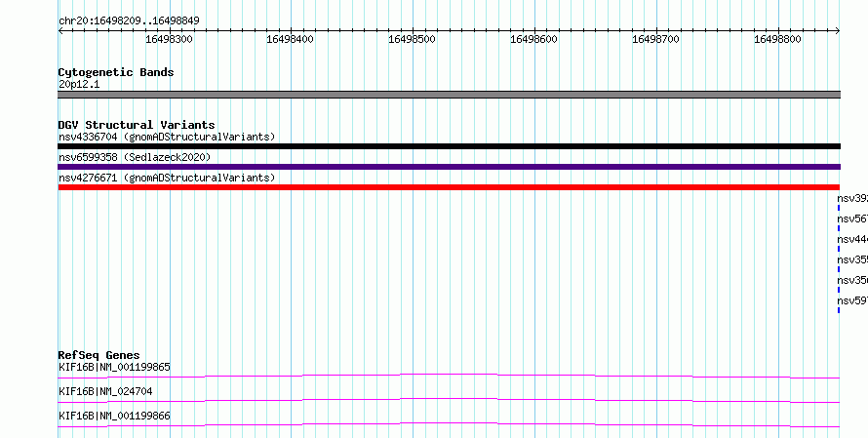Open KIF16B|NM_001199865 transcript label

click(114, 367)
